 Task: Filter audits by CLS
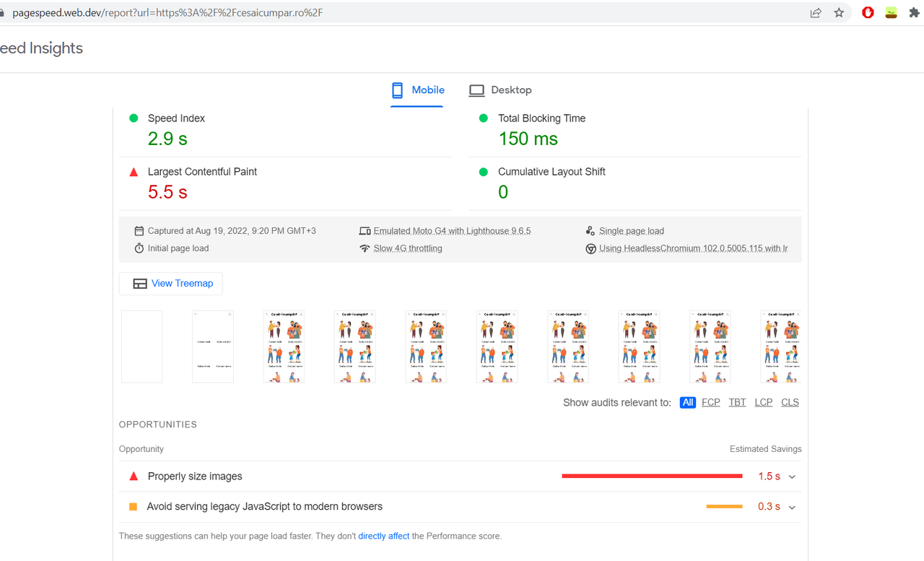790,402
